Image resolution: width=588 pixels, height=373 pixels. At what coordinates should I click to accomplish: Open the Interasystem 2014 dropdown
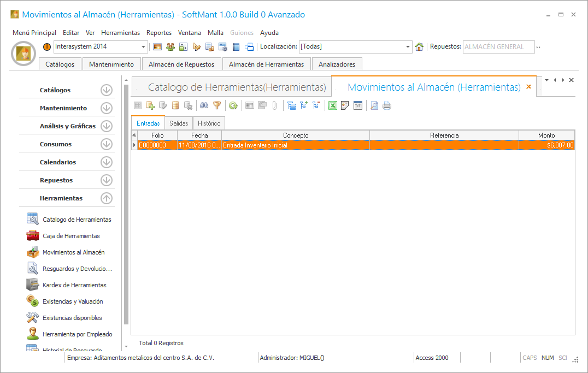[144, 47]
